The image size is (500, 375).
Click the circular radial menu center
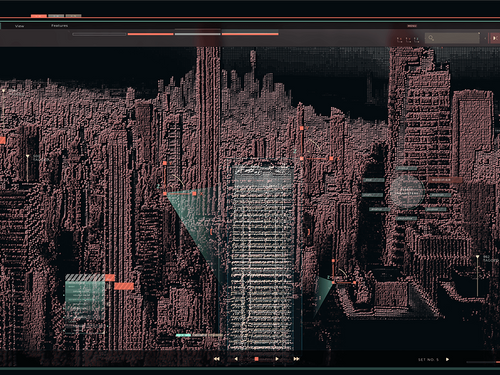(x=407, y=192)
